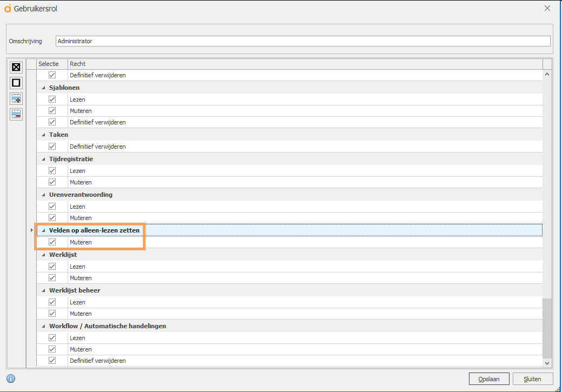Click Definitief verwijderen text under Taken
The image size is (562, 392).
coord(97,147)
